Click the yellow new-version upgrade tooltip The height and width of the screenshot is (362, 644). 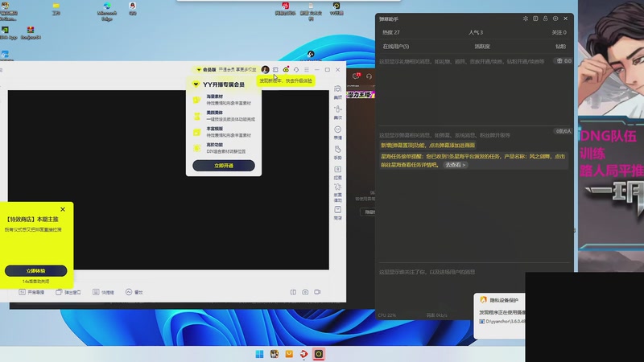(287, 81)
